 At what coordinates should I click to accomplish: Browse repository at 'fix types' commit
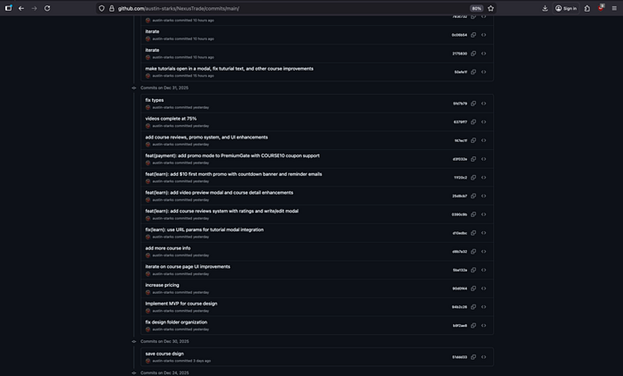click(x=484, y=103)
